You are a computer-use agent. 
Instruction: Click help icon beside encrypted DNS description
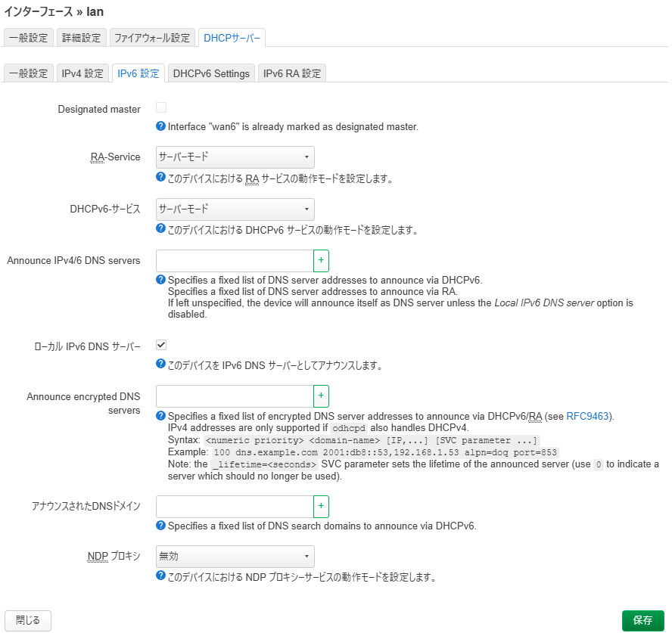[x=160, y=416]
